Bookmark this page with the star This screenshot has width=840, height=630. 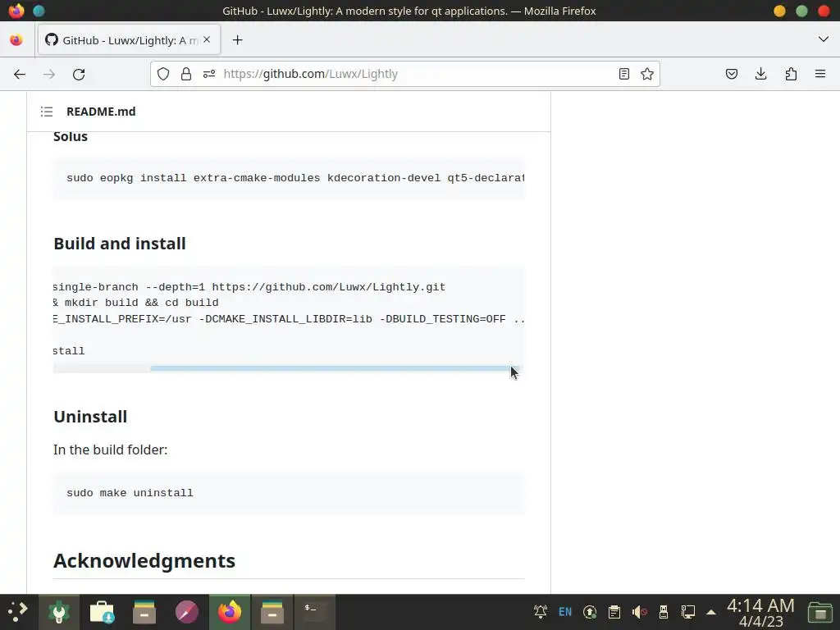tap(647, 74)
